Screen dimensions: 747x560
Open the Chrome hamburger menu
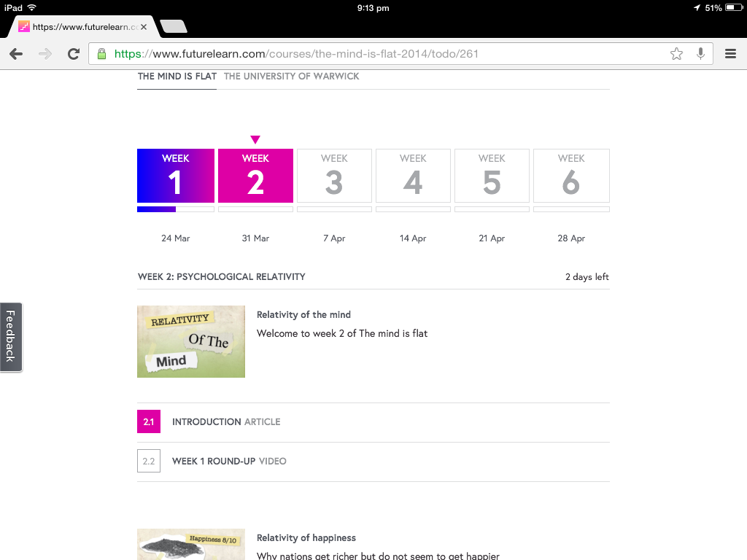point(730,54)
